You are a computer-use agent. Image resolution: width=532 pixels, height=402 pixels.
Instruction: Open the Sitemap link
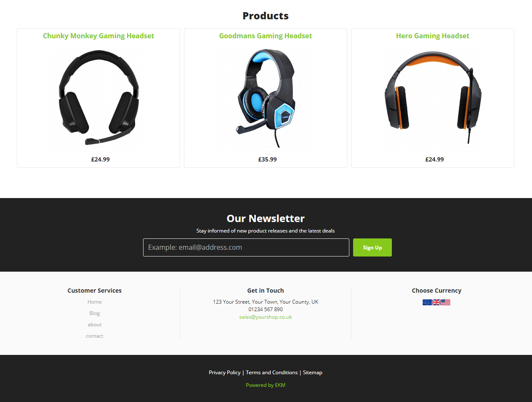(313, 373)
